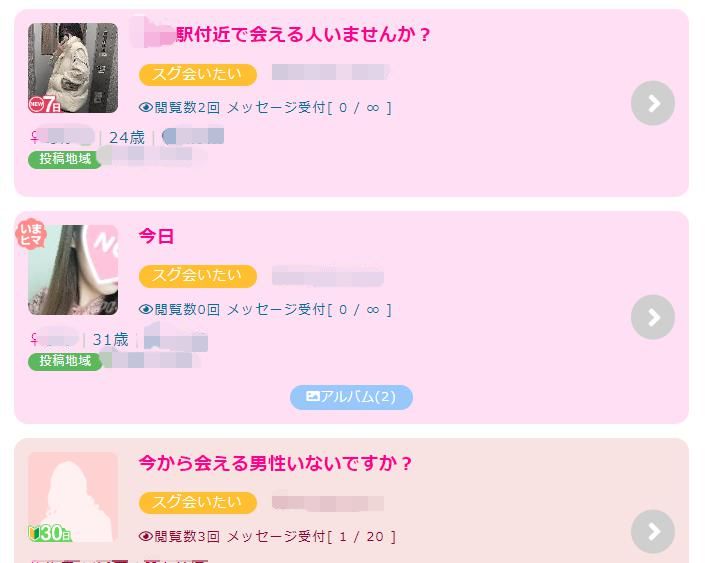
Task: Click the eye icon beside 閲覧数2回
Action: [x=146, y=107]
